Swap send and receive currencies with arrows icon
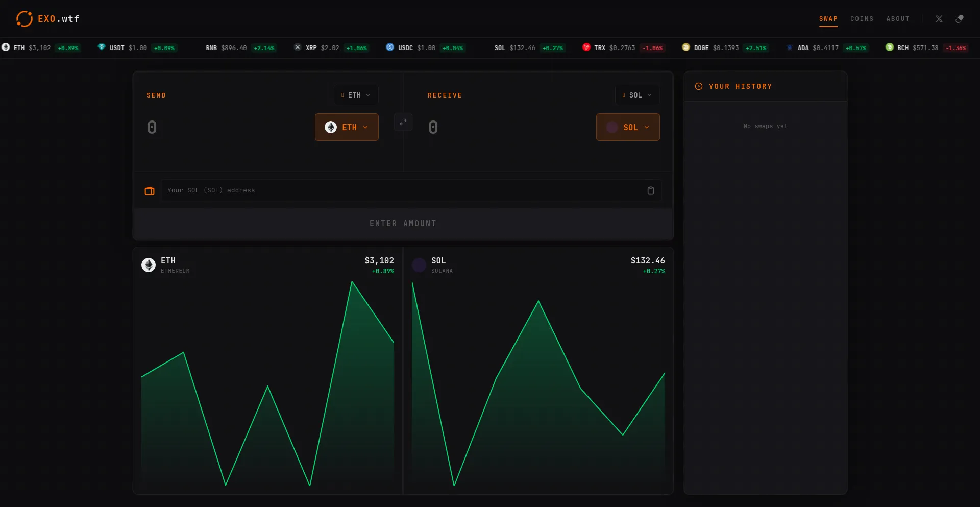Image resolution: width=980 pixels, height=507 pixels. (x=403, y=122)
